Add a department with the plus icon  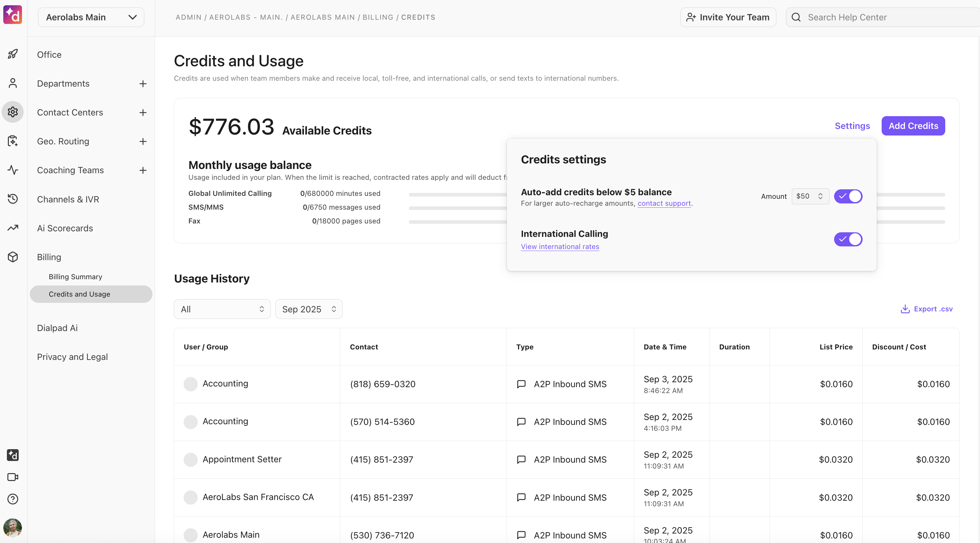point(143,83)
